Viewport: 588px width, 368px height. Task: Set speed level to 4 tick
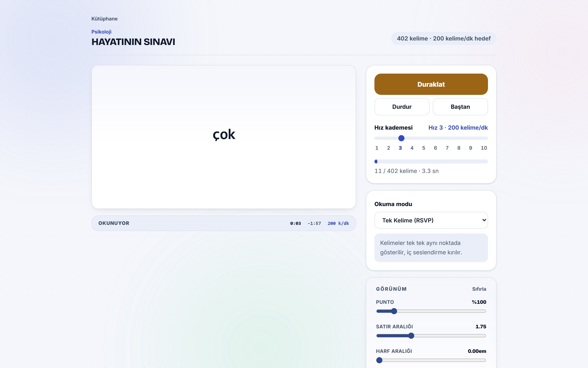(412, 148)
